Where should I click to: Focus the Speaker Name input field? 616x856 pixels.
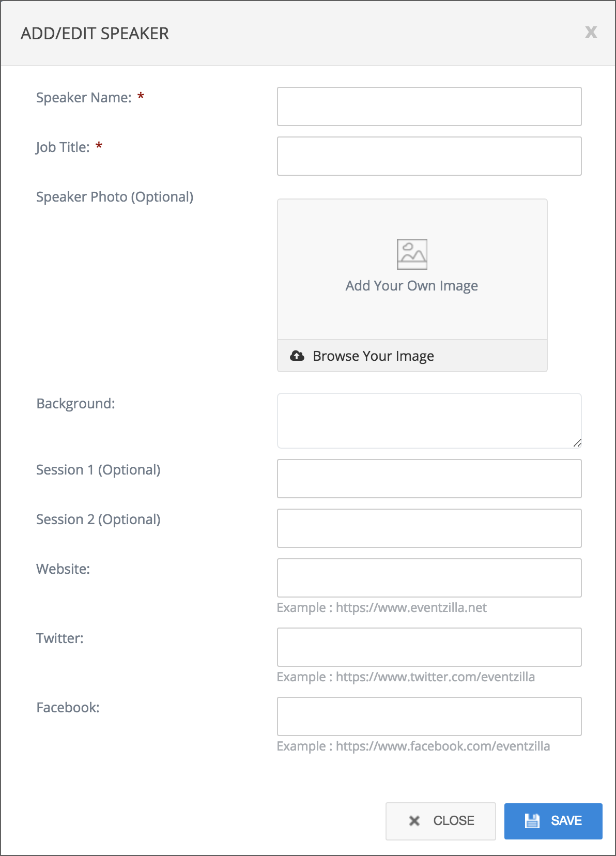[x=429, y=106]
